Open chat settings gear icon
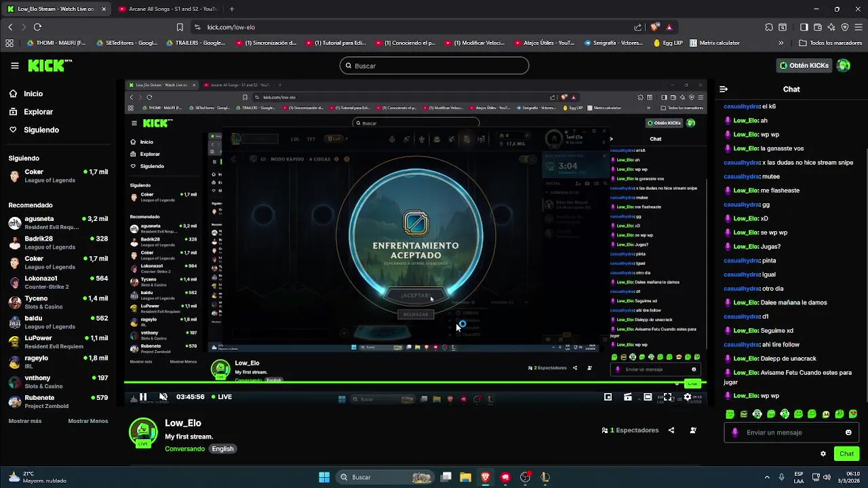 pyautogui.click(x=823, y=454)
